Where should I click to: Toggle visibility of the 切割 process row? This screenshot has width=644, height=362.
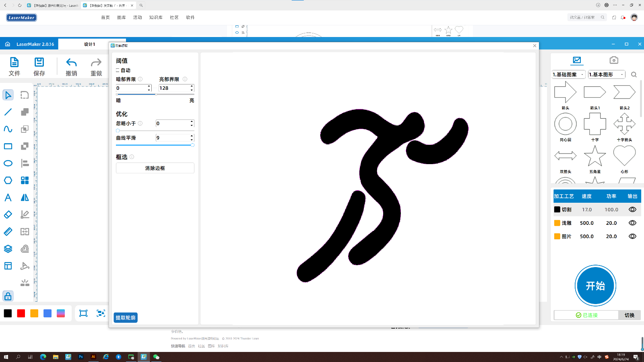632,209
